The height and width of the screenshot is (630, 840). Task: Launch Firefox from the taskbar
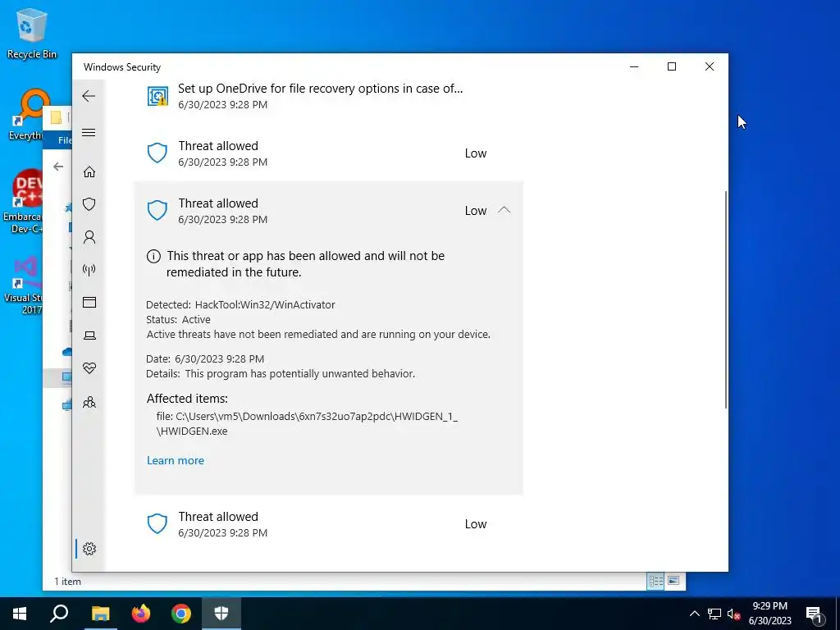click(141, 614)
